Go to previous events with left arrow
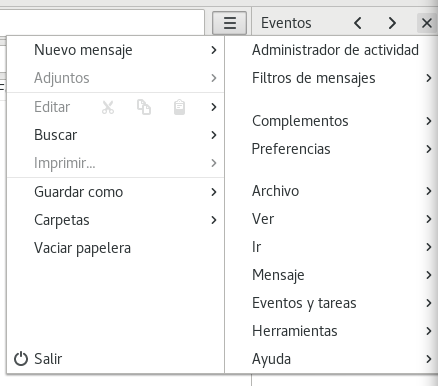This screenshot has width=438, height=386. pos(358,23)
